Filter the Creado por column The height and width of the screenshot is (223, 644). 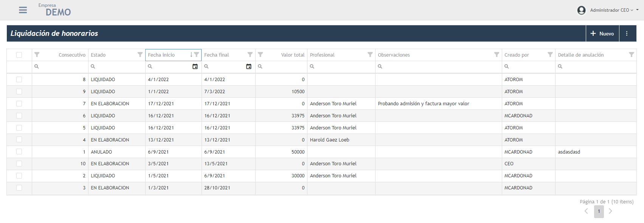(x=550, y=55)
